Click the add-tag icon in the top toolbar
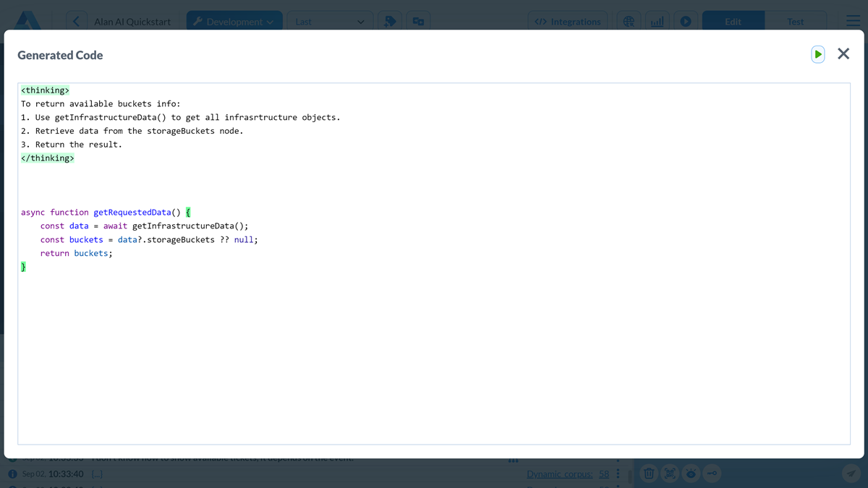 click(x=389, y=22)
